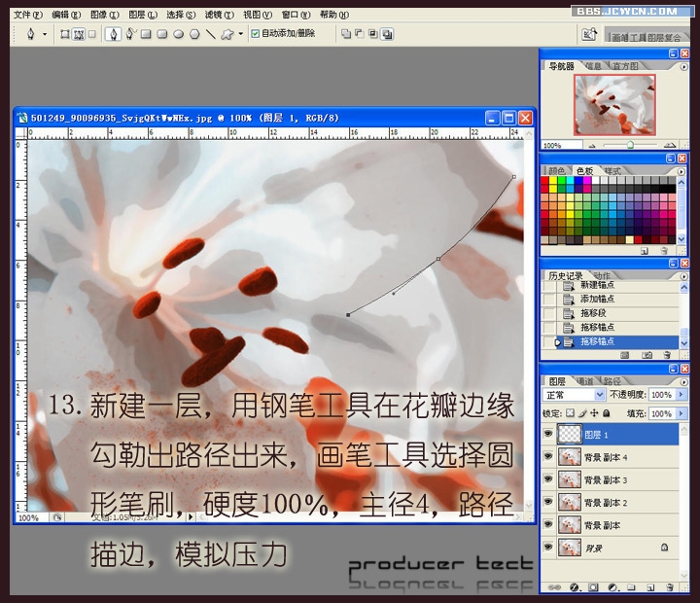
Task: Click Subtract from path area icon
Action: pyautogui.click(x=360, y=33)
